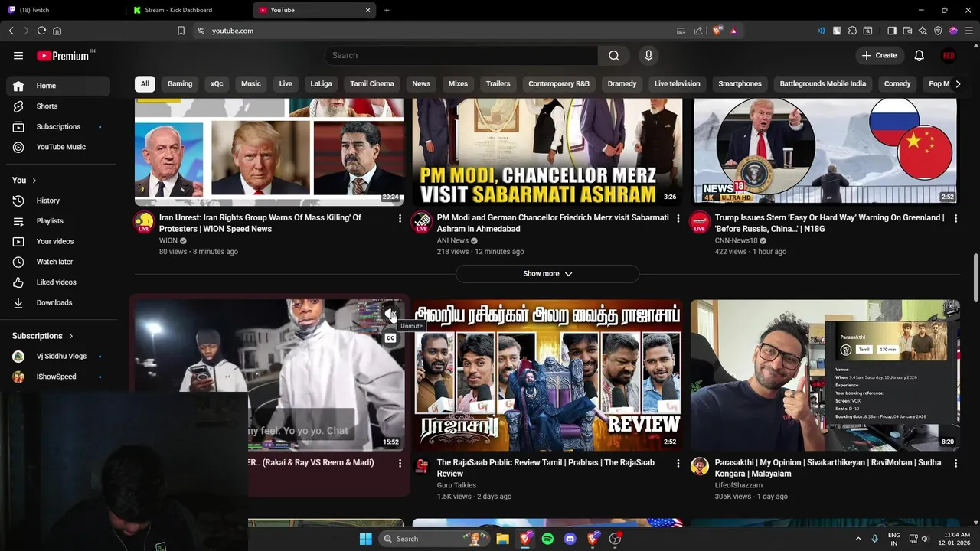Image resolution: width=980 pixels, height=551 pixels.
Task: Open the ANI News channel link
Action: [x=452, y=240]
